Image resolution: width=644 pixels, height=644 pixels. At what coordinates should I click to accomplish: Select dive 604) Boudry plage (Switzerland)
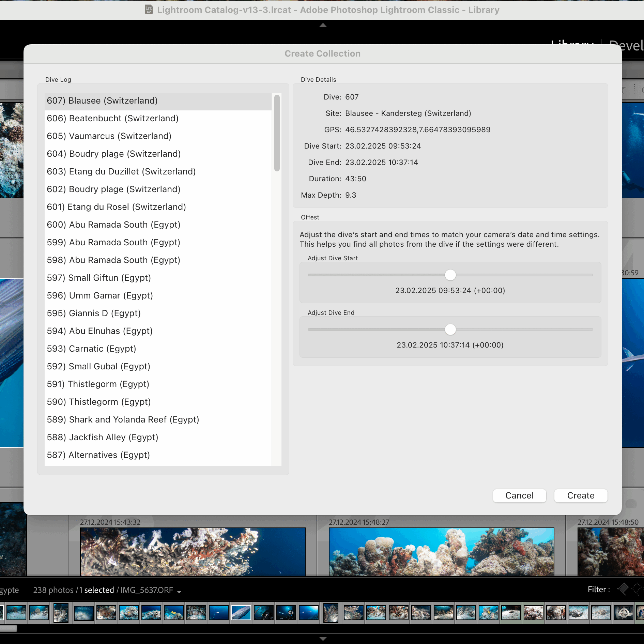click(158, 154)
